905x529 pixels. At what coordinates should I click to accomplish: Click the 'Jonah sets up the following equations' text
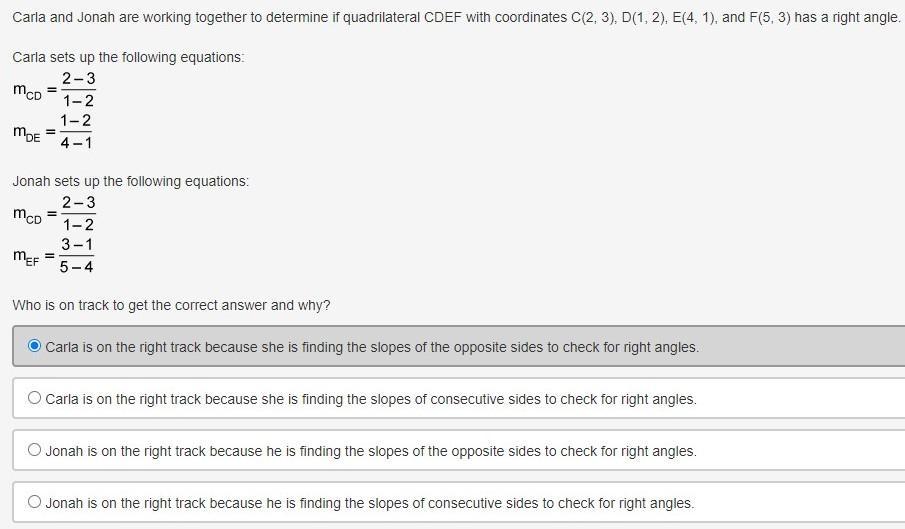pyautogui.click(x=130, y=181)
